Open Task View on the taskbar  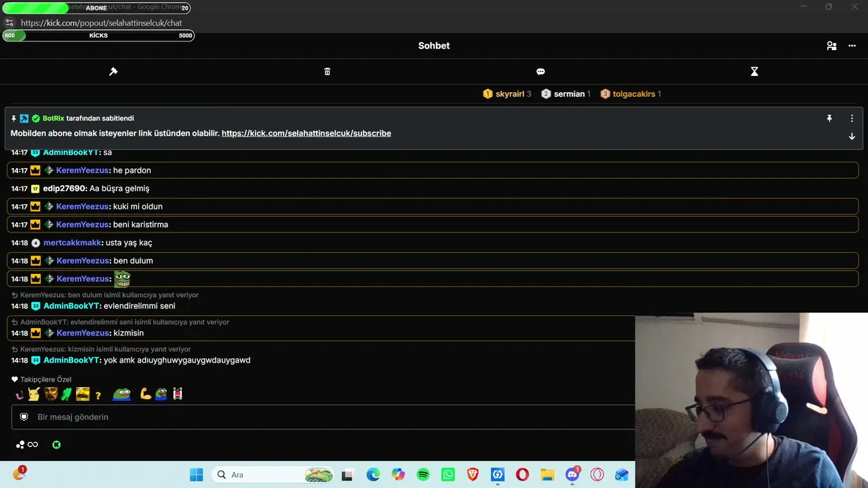(x=347, y=475)
